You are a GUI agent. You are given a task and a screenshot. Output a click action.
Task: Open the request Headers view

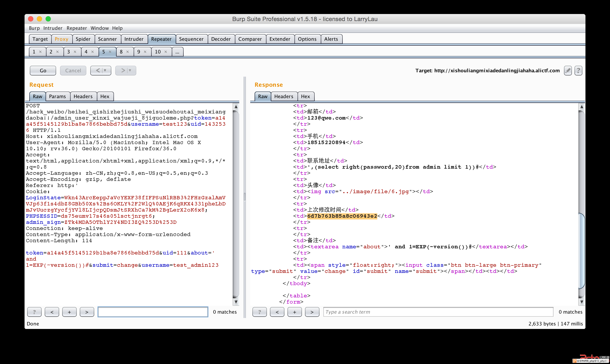[x=83, y=96]
